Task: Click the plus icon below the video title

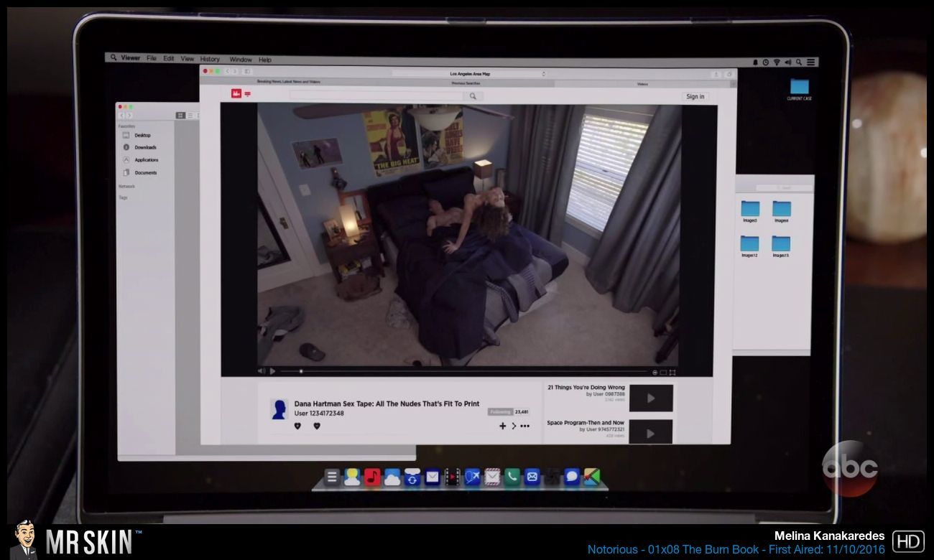Action: (502, 426)
